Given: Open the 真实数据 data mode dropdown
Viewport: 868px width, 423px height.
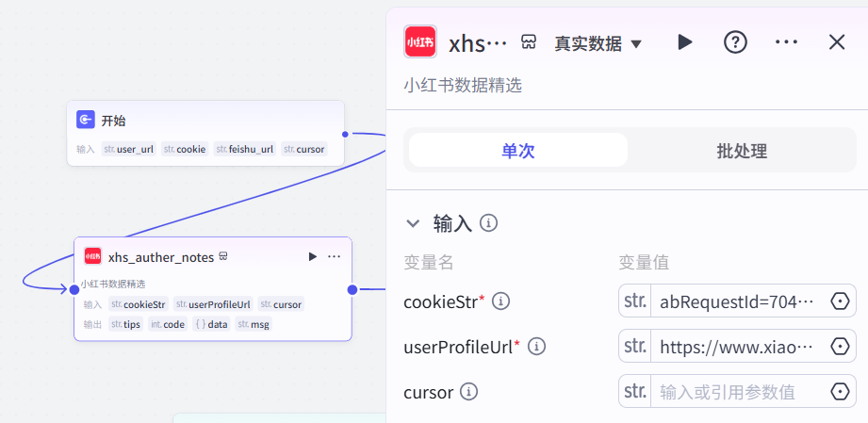Looking at the screenshot, I should click(x=598, y=43).
